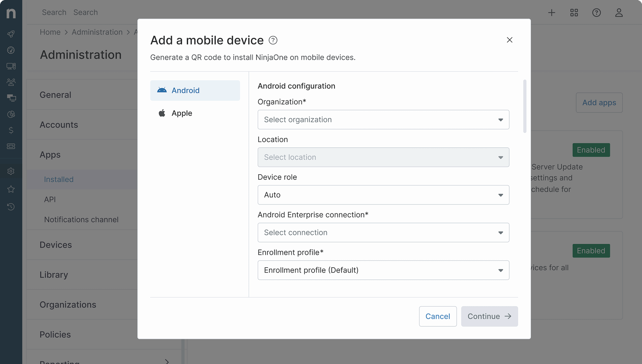Open the settings gear sidebar icon

coord(11,171)
